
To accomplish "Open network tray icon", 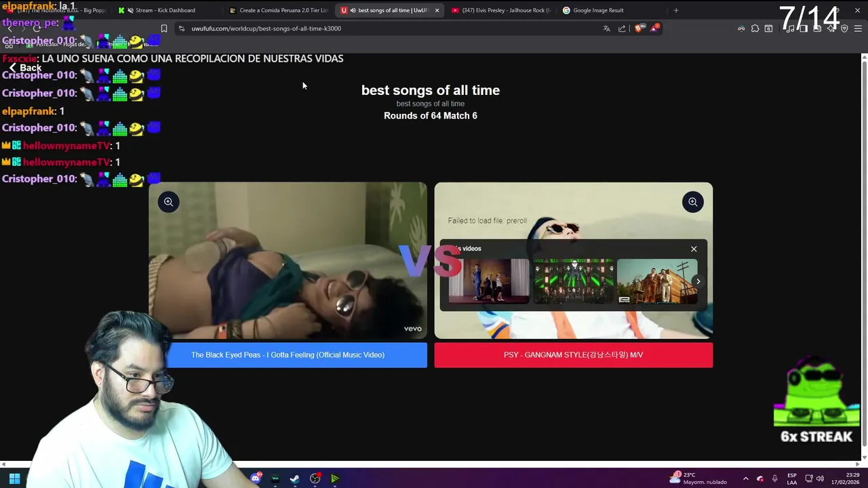I will coord(809,479).
